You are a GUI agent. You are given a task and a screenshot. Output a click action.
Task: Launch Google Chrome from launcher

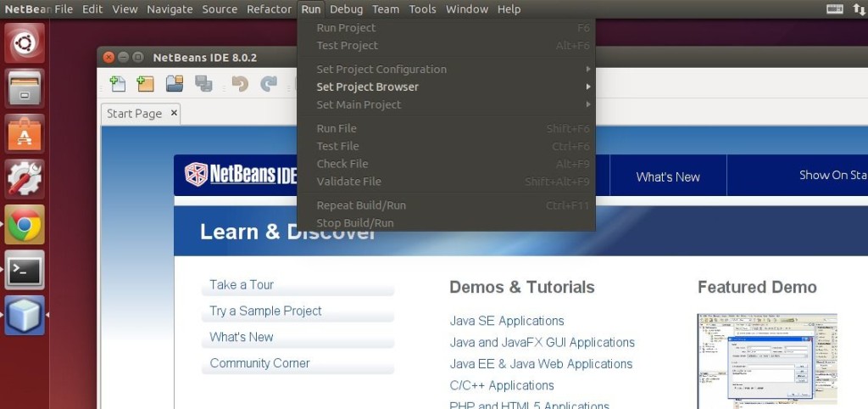coord(25,225)
